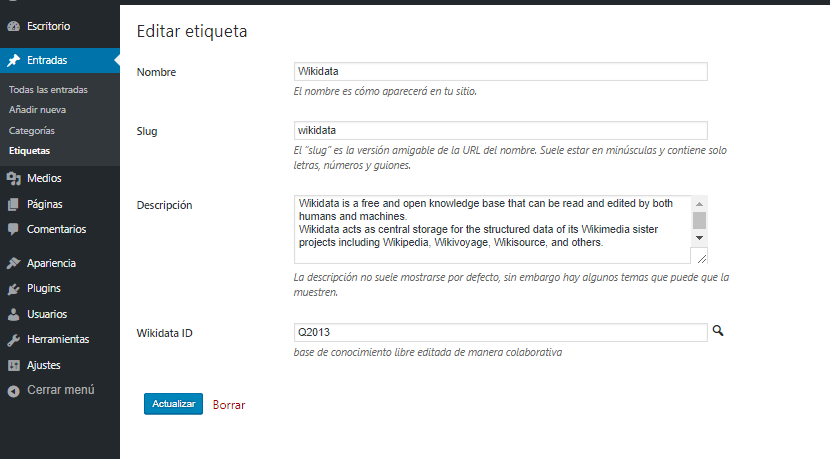The image size is (830, 459).
Task: Click the description scrollbar up arrow
Action: click(699, 204)
